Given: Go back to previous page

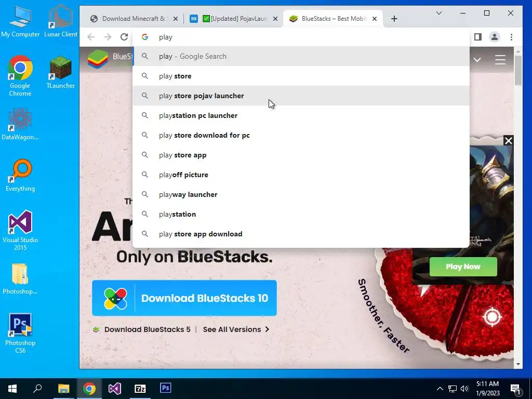Looking at the screenshot, I should (x=91, y=37).
